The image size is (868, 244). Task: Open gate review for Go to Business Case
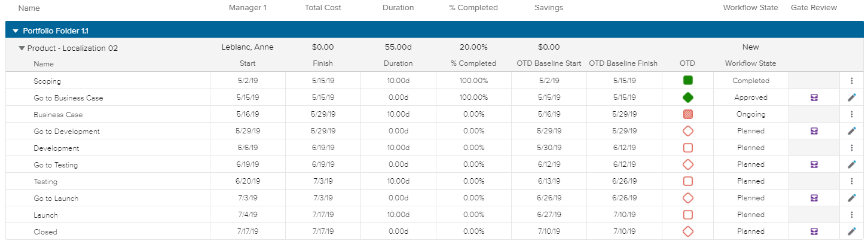click(x=814, y=97)
